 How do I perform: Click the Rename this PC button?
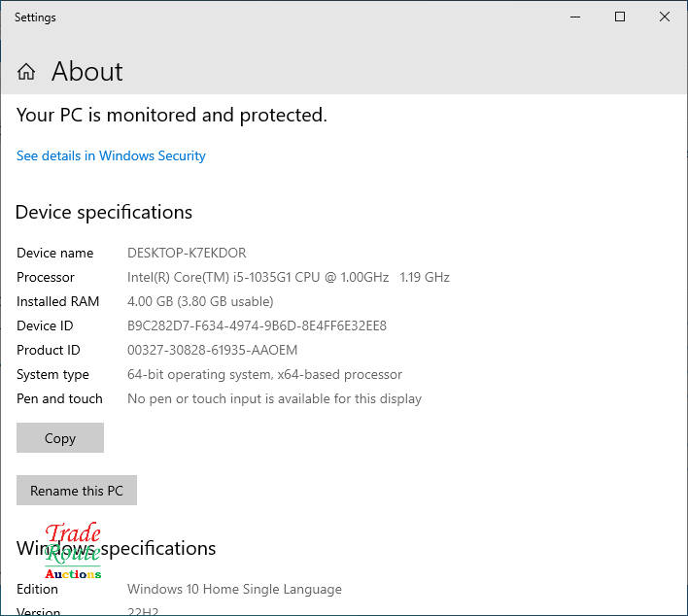(x=77, y=491)
